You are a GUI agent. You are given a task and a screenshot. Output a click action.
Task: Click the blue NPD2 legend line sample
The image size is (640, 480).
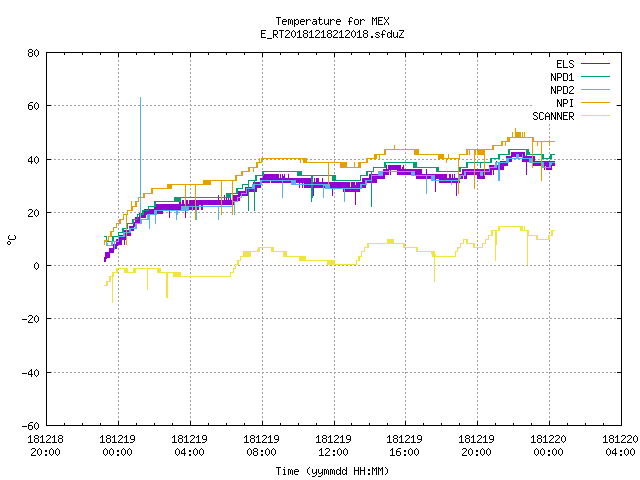point(596,89)
